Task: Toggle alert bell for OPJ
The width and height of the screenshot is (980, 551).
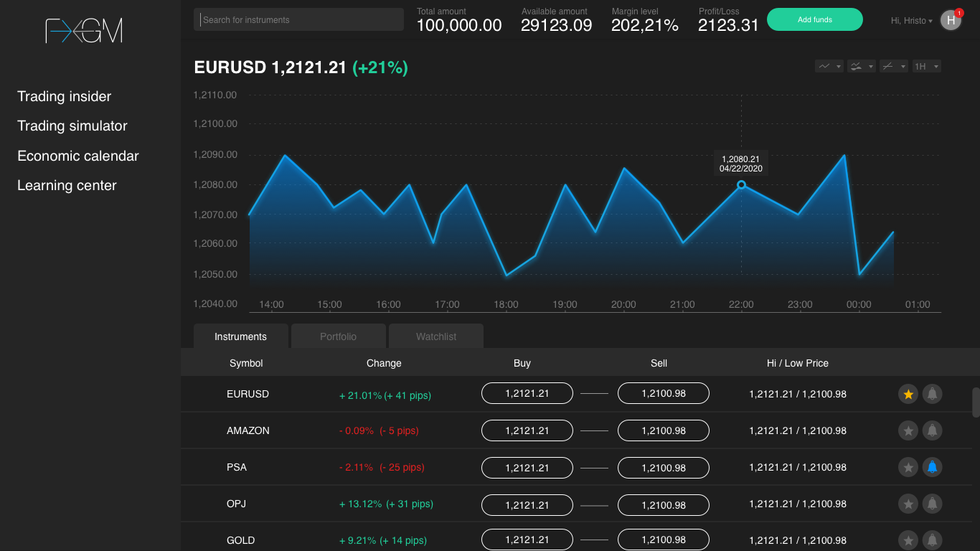Action: coord(932,504)
